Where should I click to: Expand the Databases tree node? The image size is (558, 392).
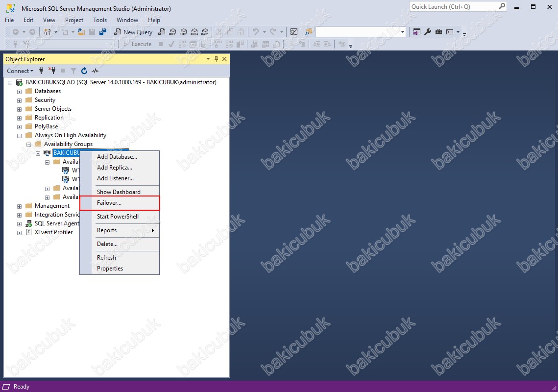click(x=20, y=92)
